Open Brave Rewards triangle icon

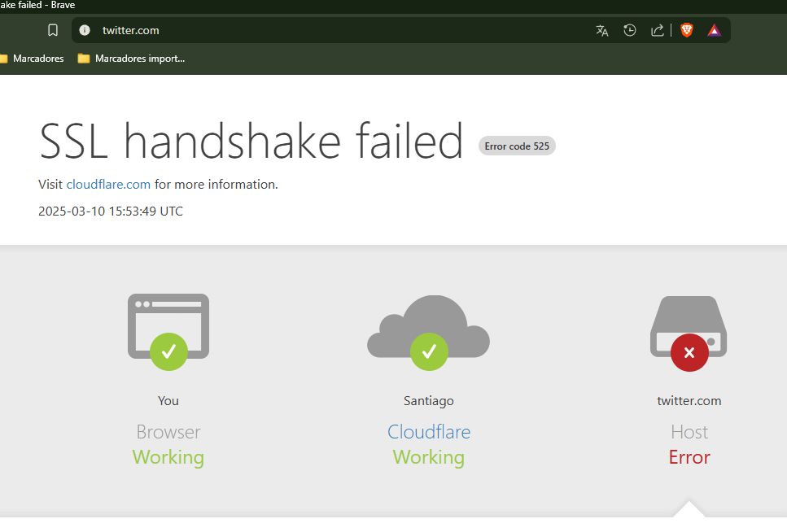point(715,31)
